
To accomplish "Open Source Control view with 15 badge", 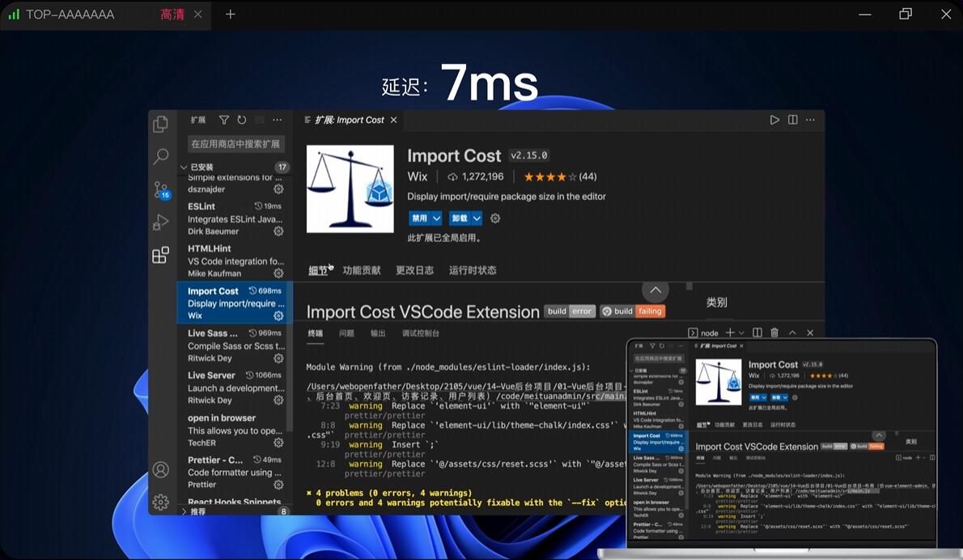I will tap(162, 189).
